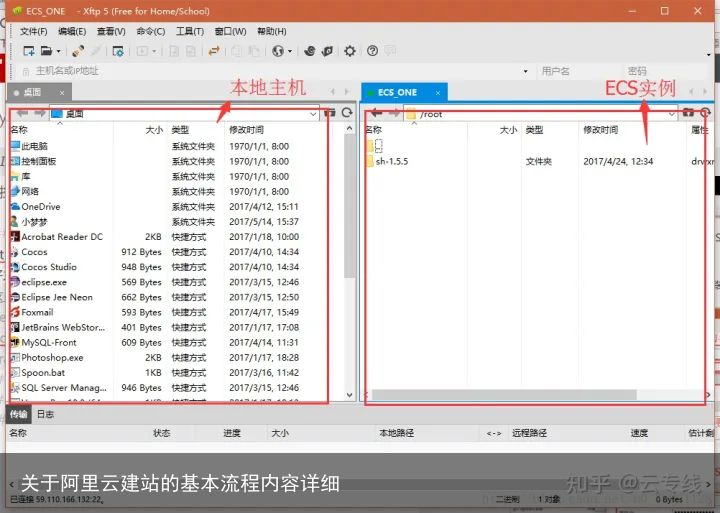Select Acrobat Reader DC shortcut
Screen dimensions: 720x513
pyautogui.click(x=56, y=237)
